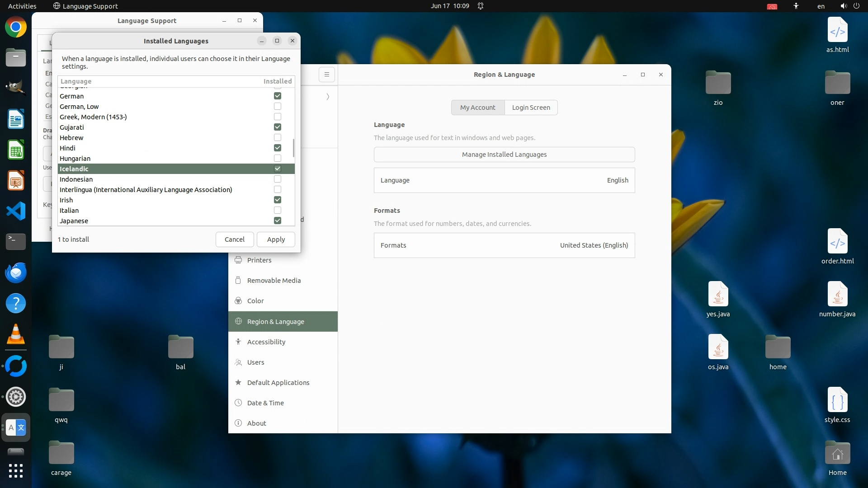Uncheck the German installed checkbox

[278, 96]
